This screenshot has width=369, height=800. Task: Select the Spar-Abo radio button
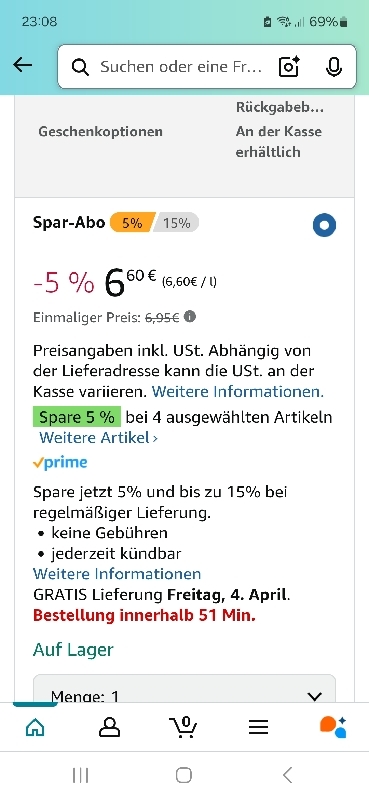point(325,225)
